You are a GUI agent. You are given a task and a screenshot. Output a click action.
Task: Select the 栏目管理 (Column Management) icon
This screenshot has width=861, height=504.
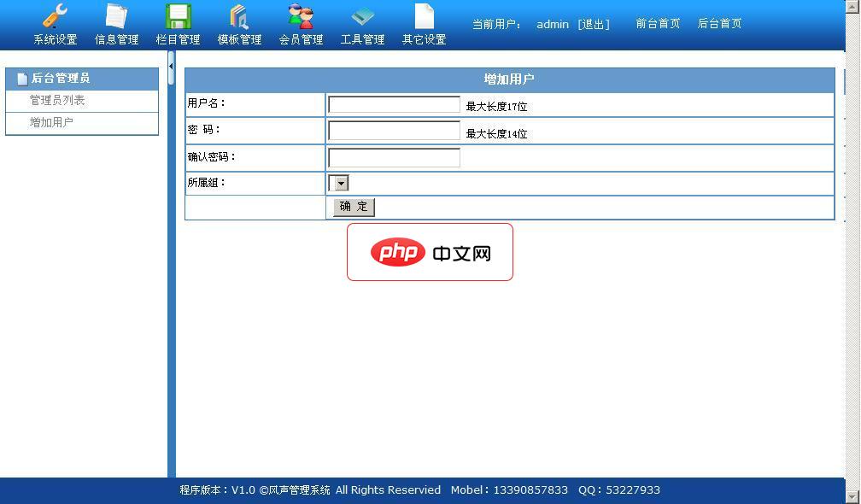pyautogui.click(x=178, y=23)
